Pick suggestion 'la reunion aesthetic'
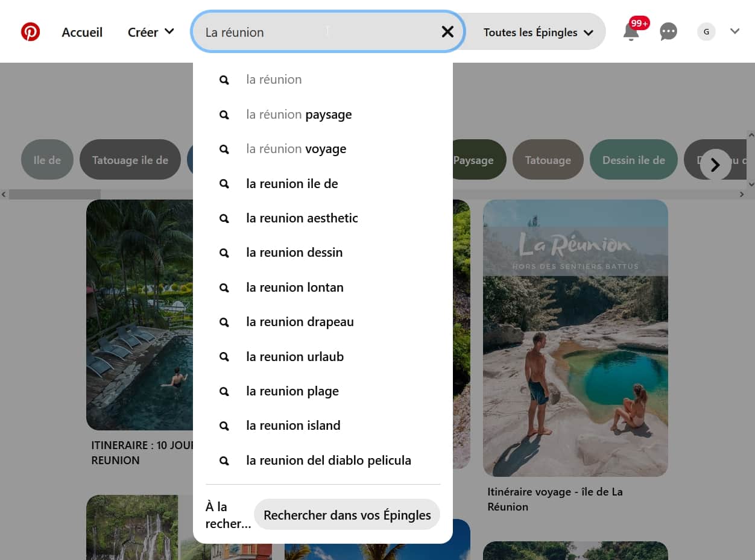The height and width of the screenshot is (560, 755). point(302,218)
